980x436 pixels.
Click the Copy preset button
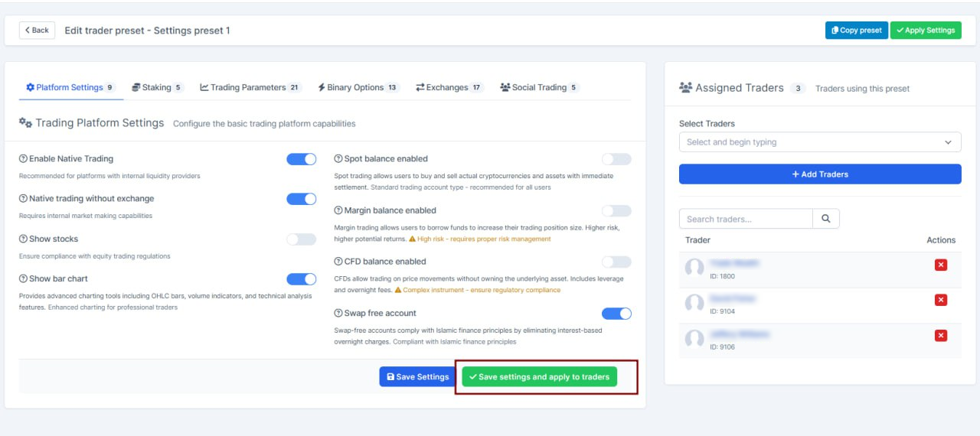(x=856, y=31)
